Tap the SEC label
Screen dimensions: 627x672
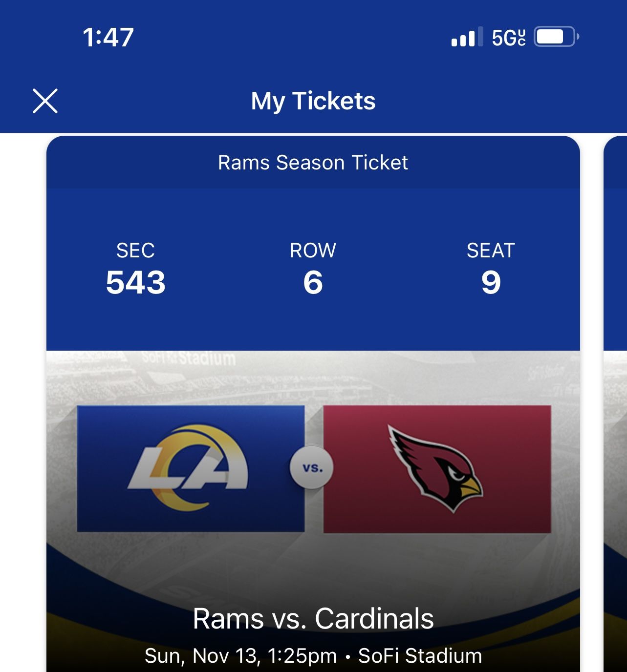pos(135,251)
